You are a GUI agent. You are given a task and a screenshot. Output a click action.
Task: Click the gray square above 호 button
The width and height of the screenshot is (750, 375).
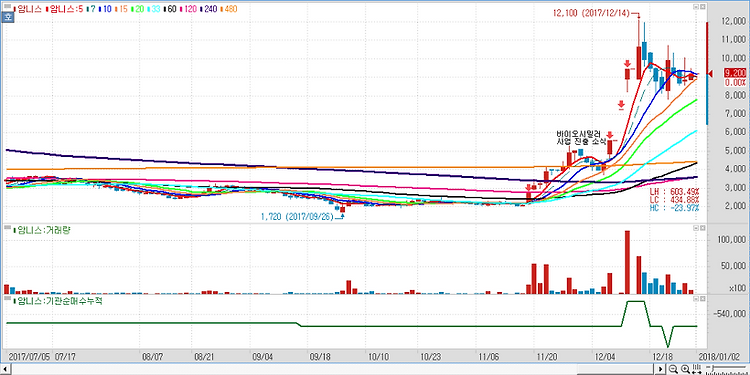click(x=7, y=7)
